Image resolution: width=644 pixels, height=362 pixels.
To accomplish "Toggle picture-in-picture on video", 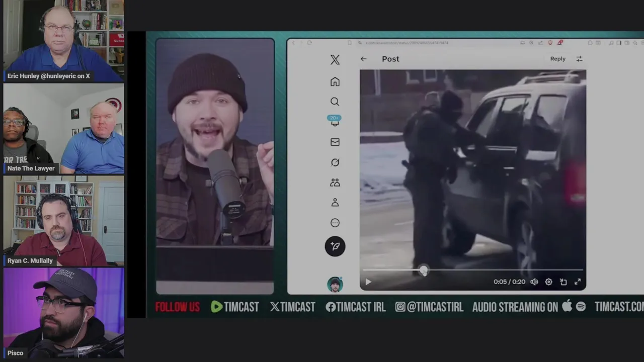I will [x=563, y=282].
